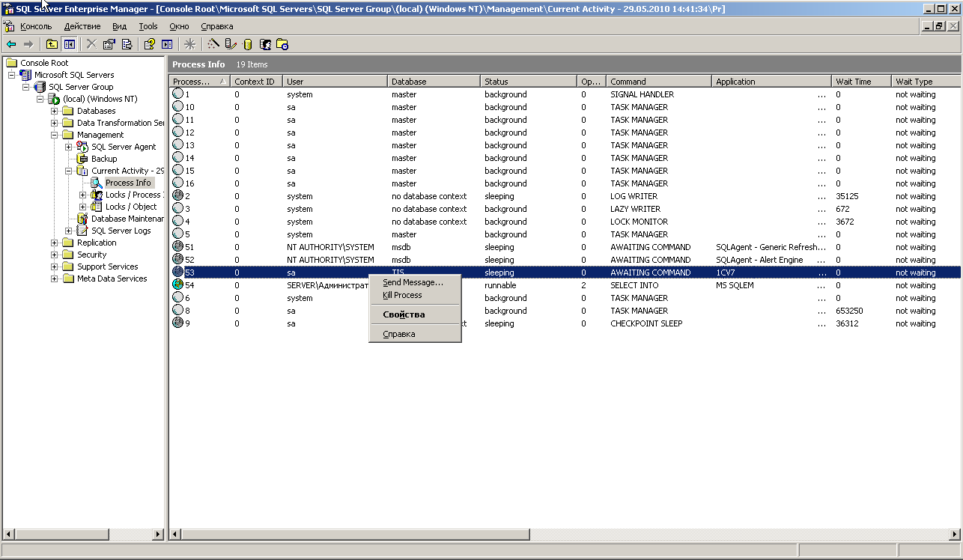The width and height of the screenshot is (963, 560).
Task: Open the Tools menu
Action: 148,26
